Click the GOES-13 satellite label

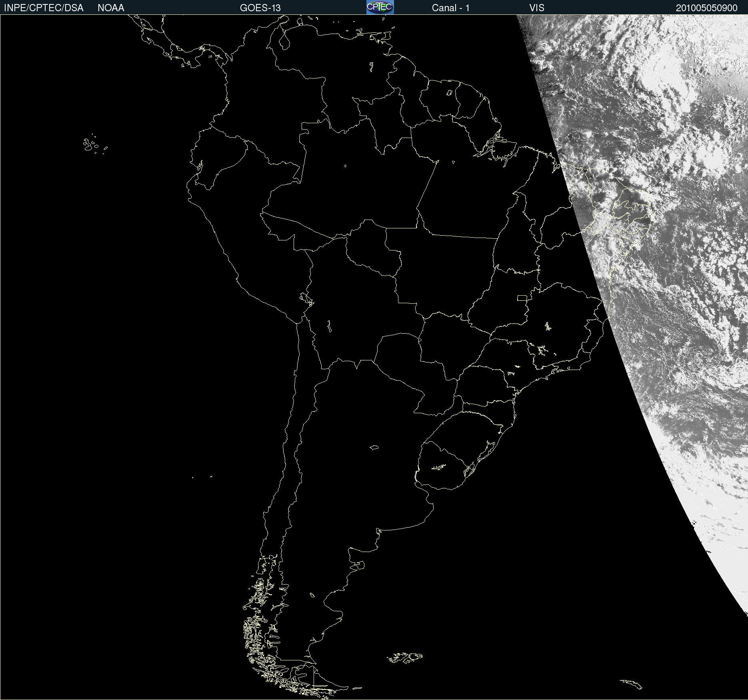(260, 8)
